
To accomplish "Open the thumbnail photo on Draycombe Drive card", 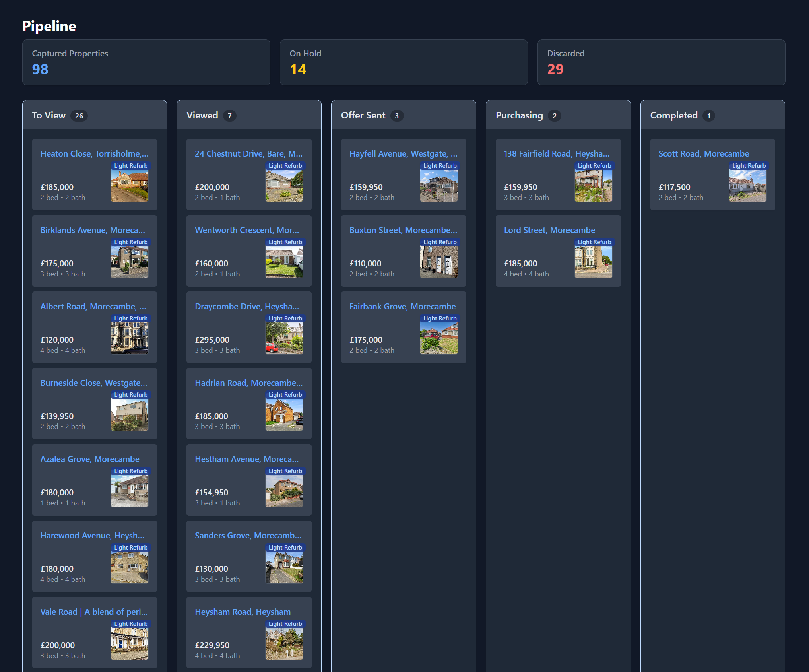I will click(284, 336).
